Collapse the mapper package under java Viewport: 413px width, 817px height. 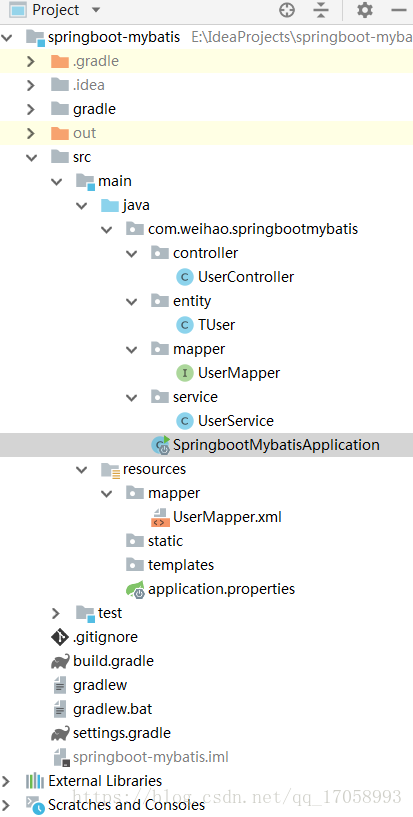pyautogui.click(x=131, y=350)
